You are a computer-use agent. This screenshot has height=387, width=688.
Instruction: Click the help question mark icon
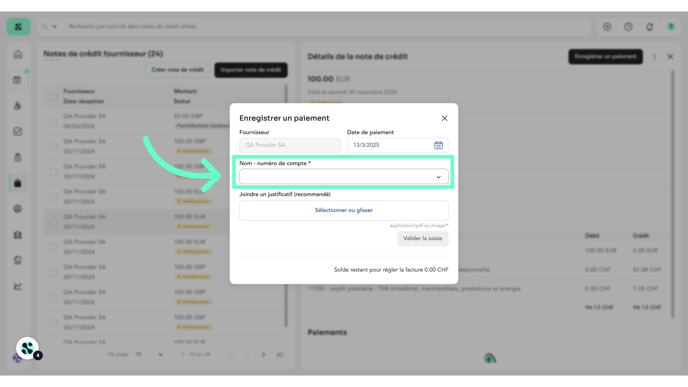pos(671,27)
